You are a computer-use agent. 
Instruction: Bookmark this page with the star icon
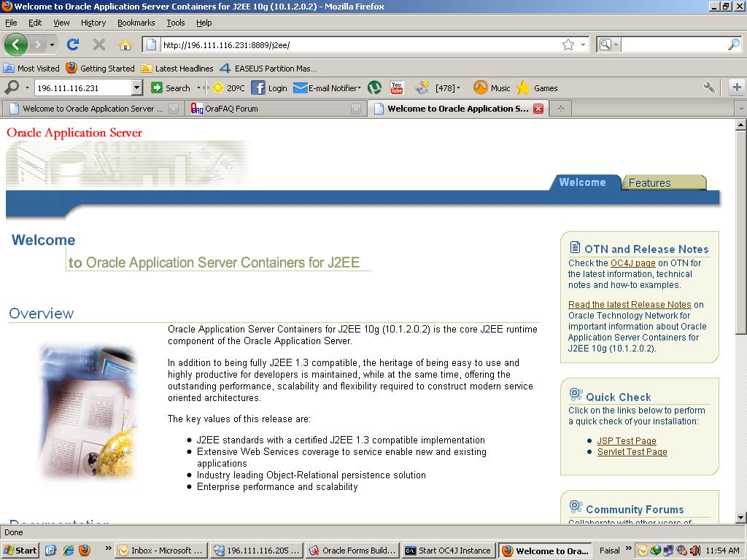tap(568, 44)
